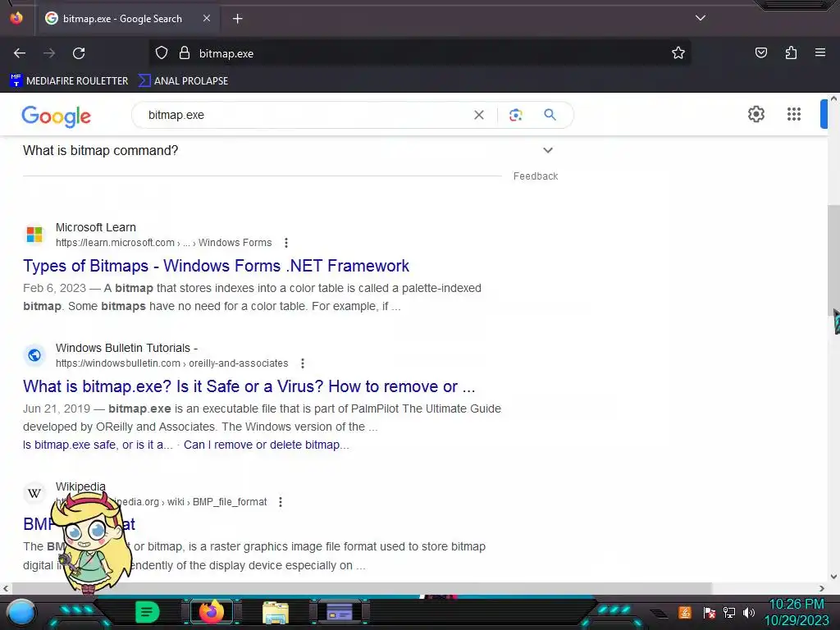Open the Start orb on the taskbar
840x630 pixels.
tap(21, 612)
